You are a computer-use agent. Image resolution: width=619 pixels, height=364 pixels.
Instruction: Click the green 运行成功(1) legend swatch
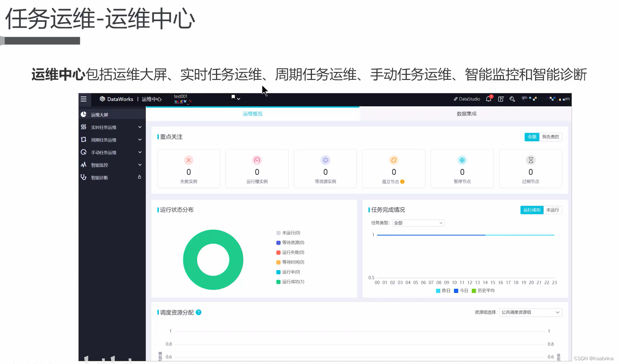coord(278,281)
